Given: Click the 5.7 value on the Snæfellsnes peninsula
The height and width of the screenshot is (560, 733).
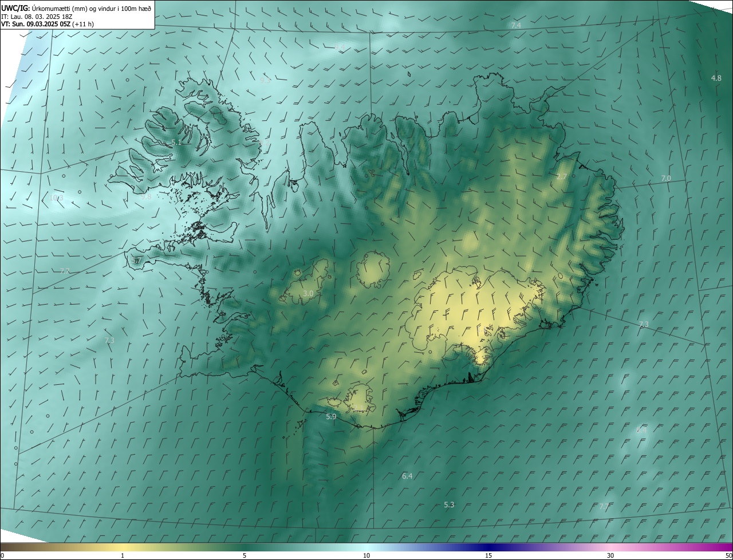Looking at the screenshot, I should pos(136,261).
